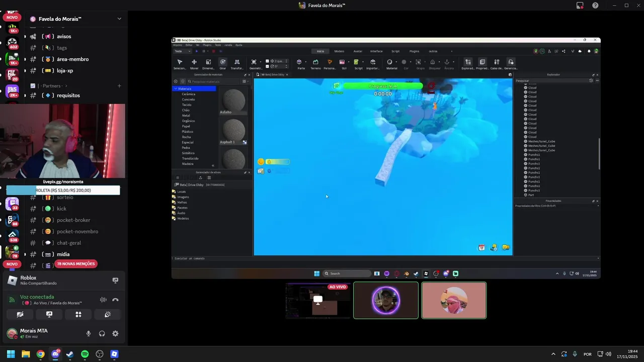Screen dimensions: 644x362
Task: Toggle the Propriedades panel button
Action: click(x=482, y=64)
